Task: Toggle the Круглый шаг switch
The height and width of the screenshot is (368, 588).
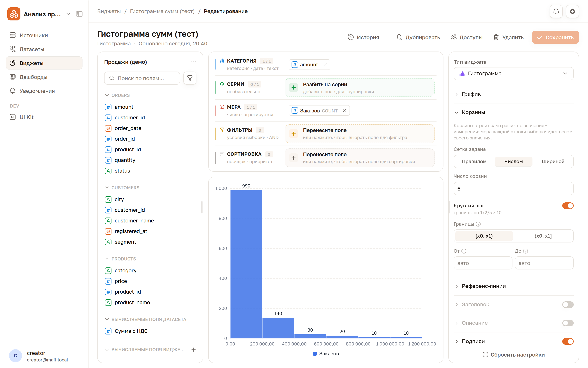Action: click(x=568, y=206)
